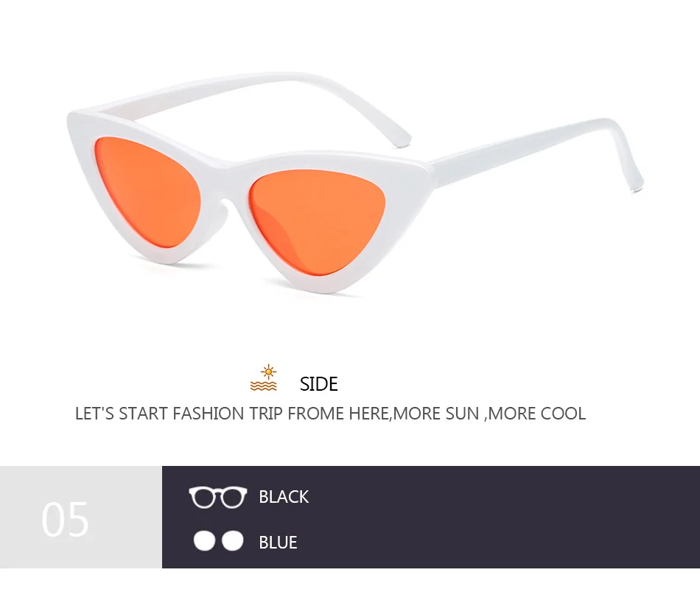Viewport: 700px width, 592px height.
Task: Click the word FROME in tagline
Action: coord(315,414)
